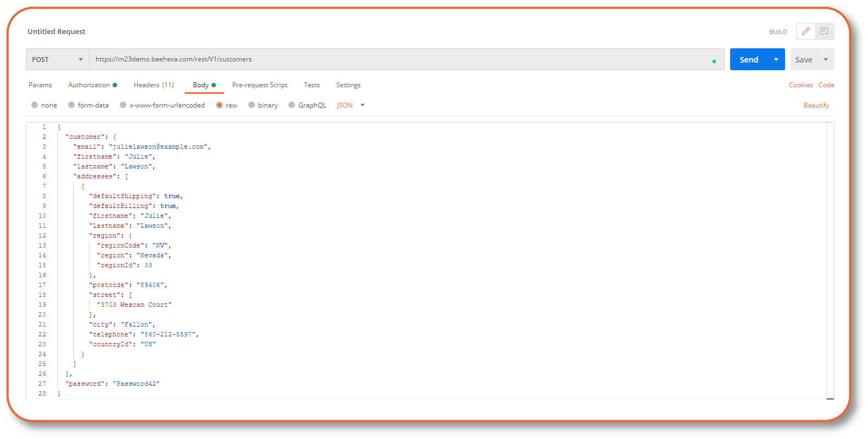The height and width of the screenshot is (439, 868).
Task: Open the Pre-request Script tab
Action: pos(260,85)
